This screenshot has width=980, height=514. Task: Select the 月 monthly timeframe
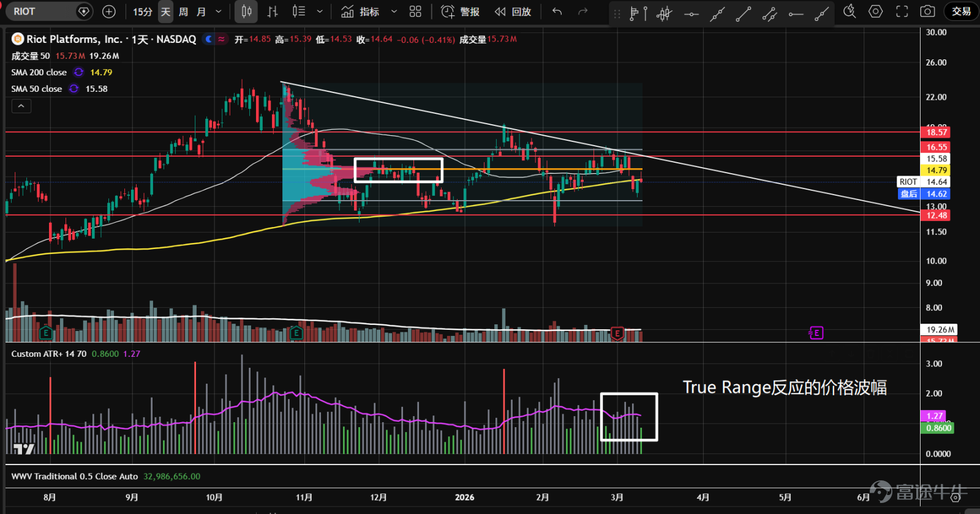click(201, 12)
